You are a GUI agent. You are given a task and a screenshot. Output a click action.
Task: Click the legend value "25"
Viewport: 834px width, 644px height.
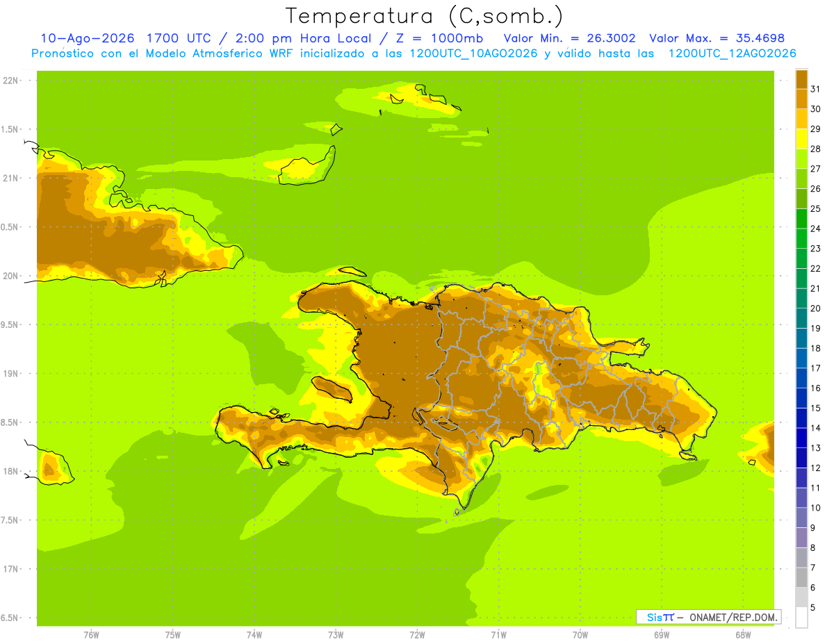coord(815,208)
